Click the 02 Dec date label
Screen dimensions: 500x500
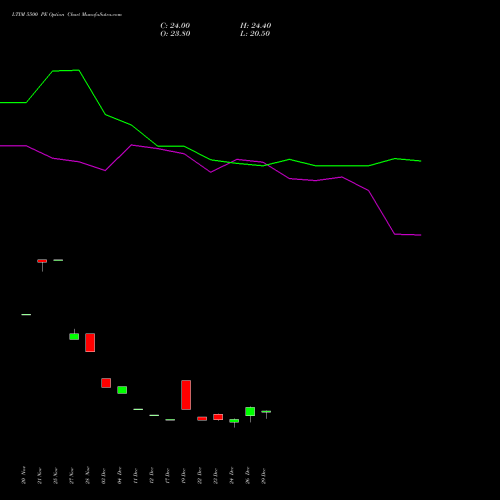tap(103, 475)
